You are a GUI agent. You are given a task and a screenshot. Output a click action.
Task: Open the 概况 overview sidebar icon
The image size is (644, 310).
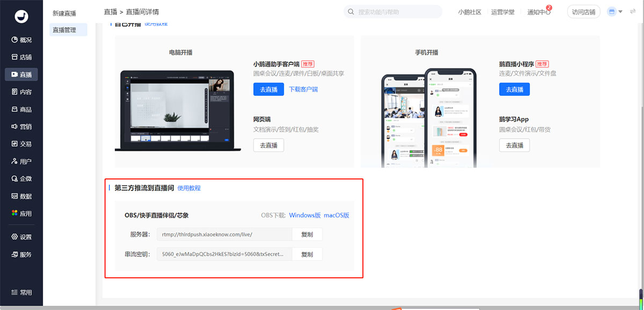click(x=15, y=40)
